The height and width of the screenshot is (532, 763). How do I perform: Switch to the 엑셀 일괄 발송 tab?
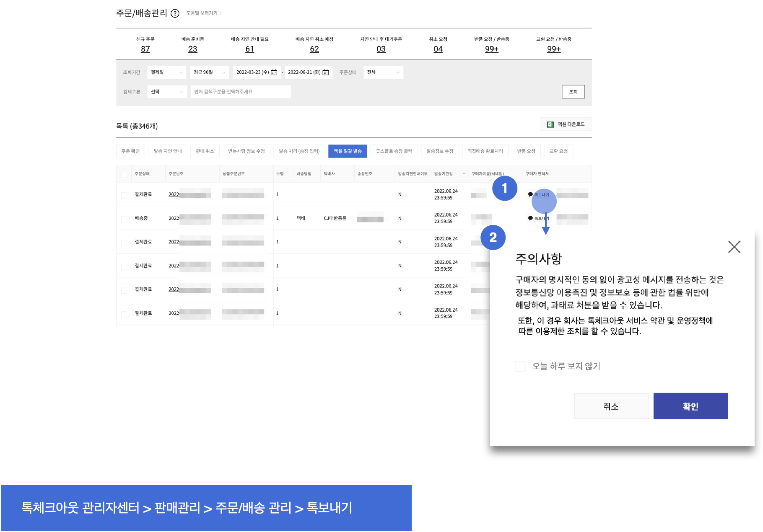[x=348, y=151]
